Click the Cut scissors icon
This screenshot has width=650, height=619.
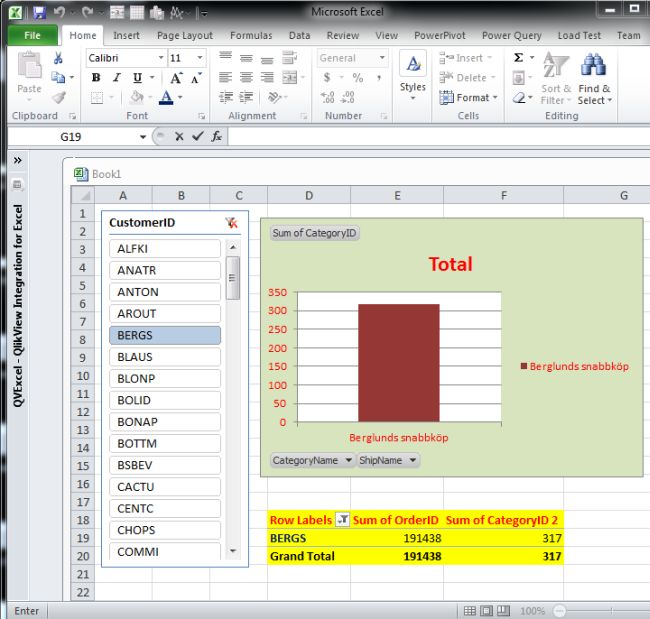[x=58, y=58]
